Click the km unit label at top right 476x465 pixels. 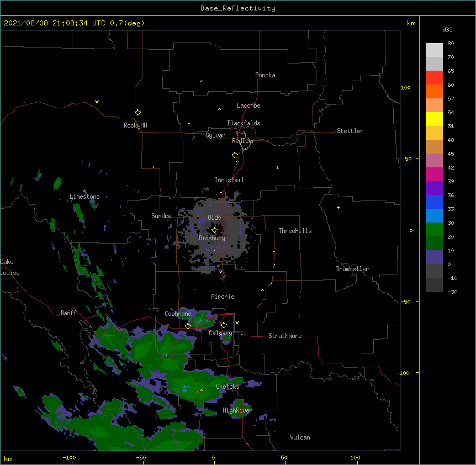click(411, 23)
